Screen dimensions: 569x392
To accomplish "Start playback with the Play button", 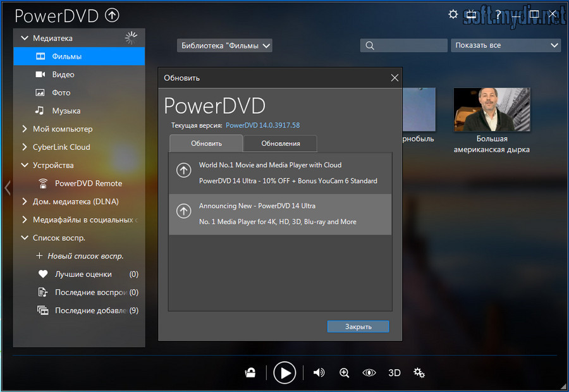I will (284, 373).
